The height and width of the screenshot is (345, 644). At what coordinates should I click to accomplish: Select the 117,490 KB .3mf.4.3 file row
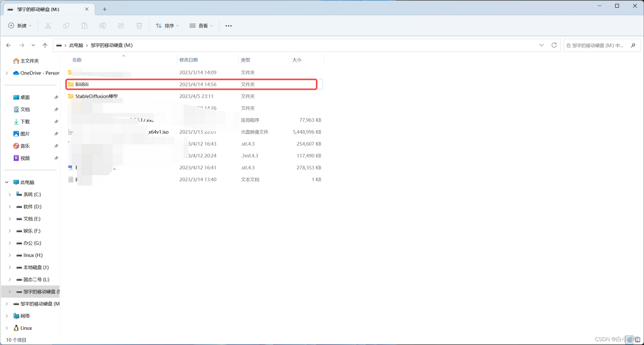tap(194, 156)
